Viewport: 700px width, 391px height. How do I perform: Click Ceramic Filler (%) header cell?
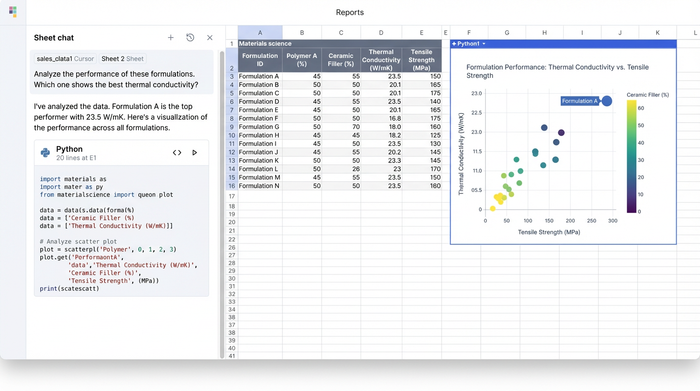341,60
